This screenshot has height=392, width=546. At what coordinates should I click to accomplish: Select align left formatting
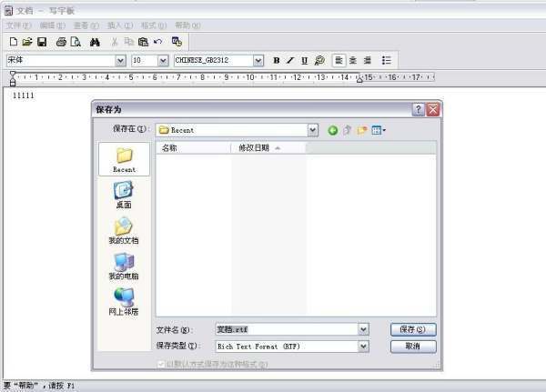[339, 61]
